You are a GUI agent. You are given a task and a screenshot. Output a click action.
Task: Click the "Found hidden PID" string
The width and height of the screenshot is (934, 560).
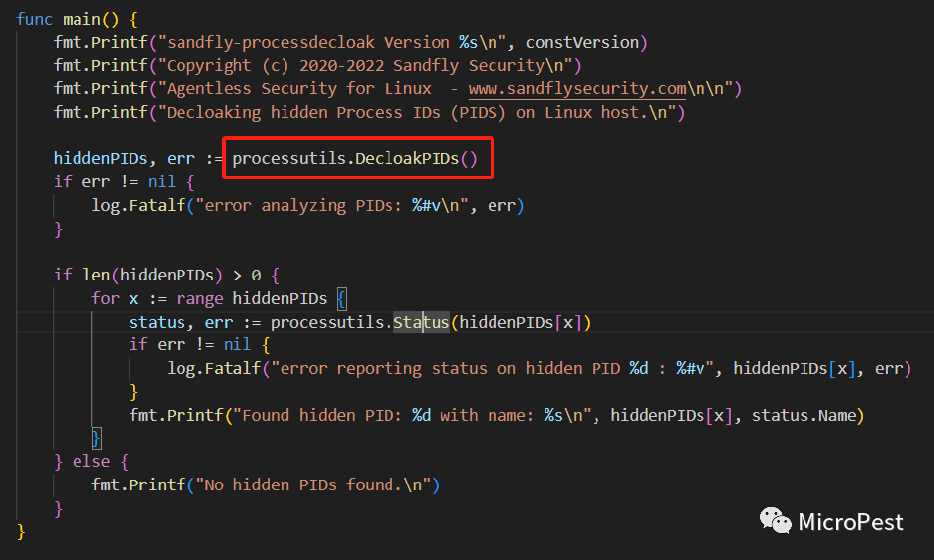pyautogui.click(x=323, y=415)
